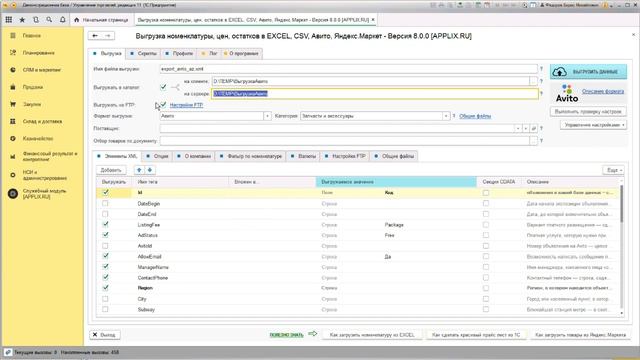Uncheck export for the AdStatus row

click(105, 235)
